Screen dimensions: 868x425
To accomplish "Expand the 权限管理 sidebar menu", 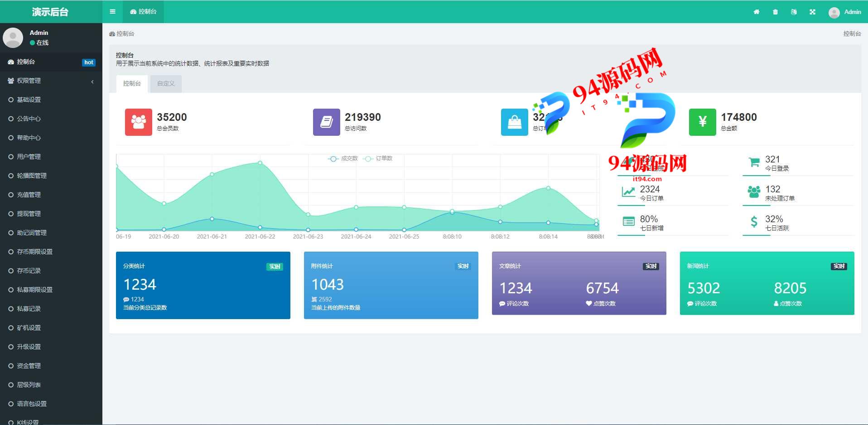I will coord(51,81).
